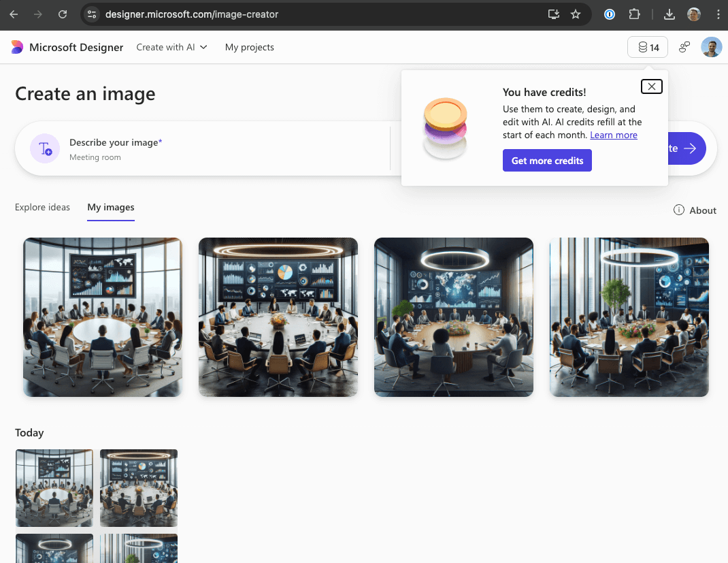Open the Learn more link about credits
This screenshot has width=728, height=563.
613,135
